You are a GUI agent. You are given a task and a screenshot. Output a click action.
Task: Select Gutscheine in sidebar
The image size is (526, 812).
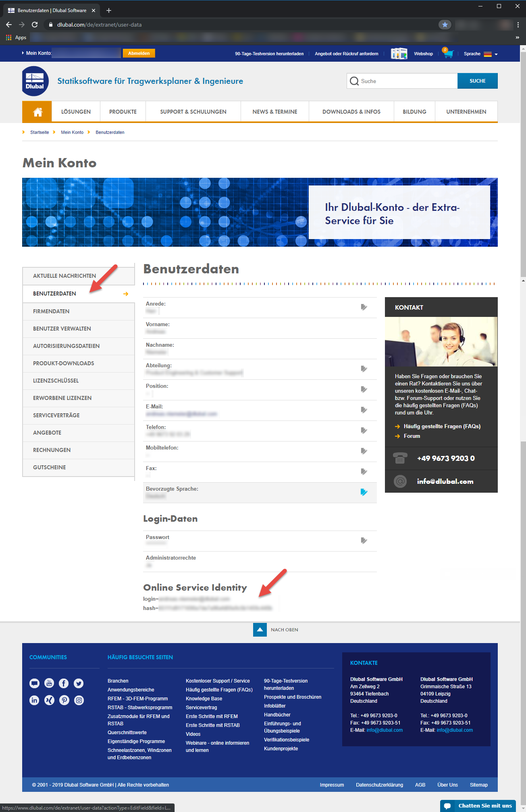point(78,467)
